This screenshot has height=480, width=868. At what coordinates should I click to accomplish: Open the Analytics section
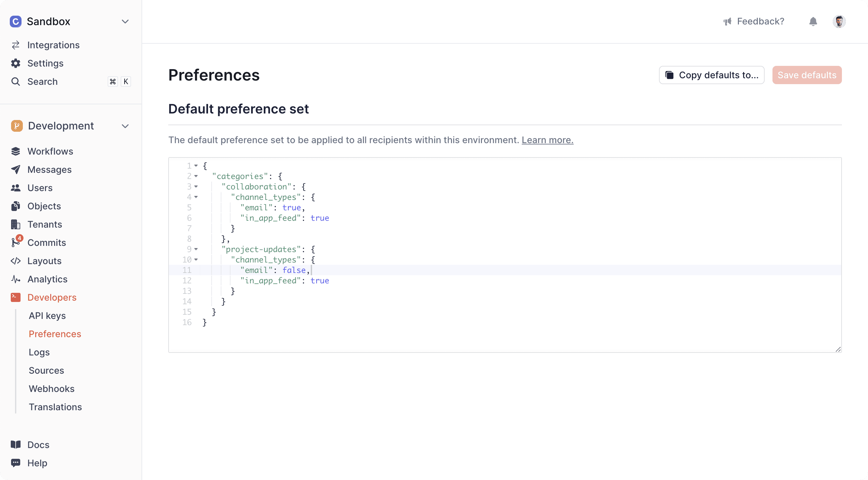click(x=47, y=279)
